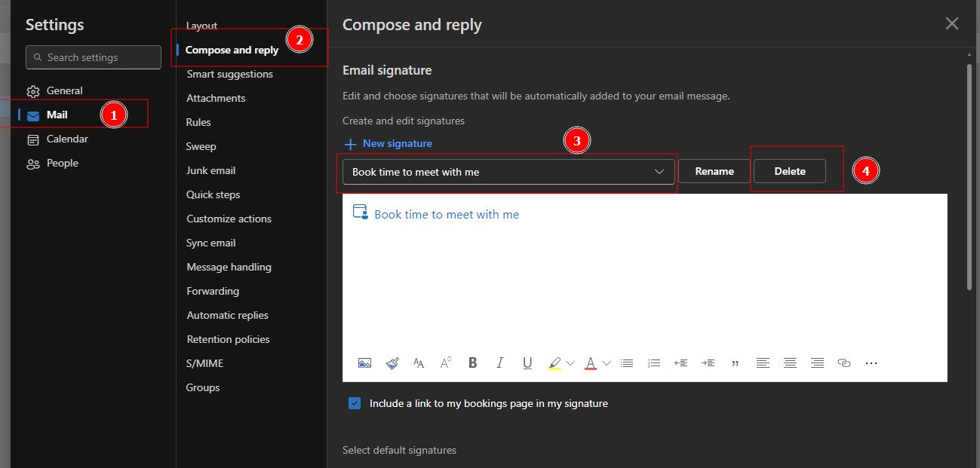980x468 pixels.
Task: Toggle underline formatting
Action: [527, 363]
